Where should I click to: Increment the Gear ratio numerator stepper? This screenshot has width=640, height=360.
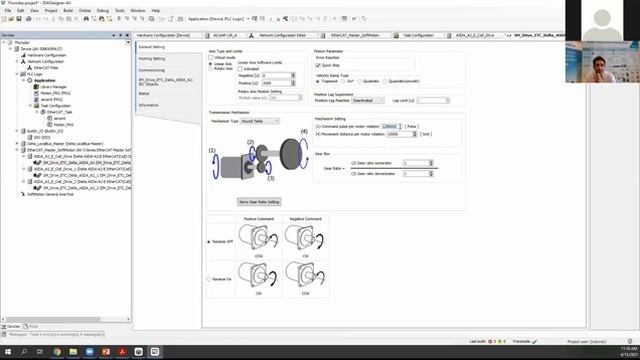pyautogui.click(x=431, y=162)
